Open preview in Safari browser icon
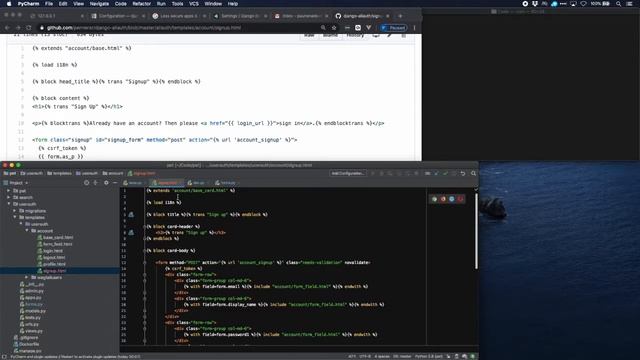This screenshot has width=640, height=360. pyautogui.click(x=452, y=199)
